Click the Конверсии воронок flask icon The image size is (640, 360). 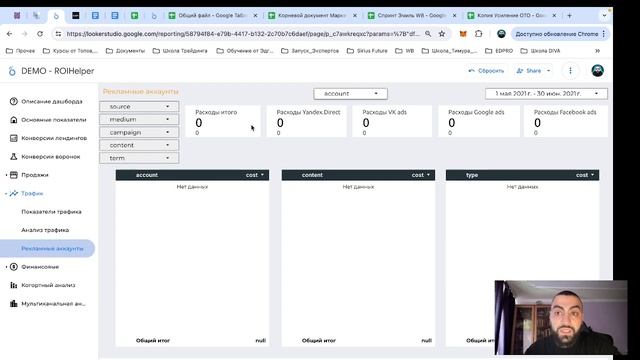13,156
